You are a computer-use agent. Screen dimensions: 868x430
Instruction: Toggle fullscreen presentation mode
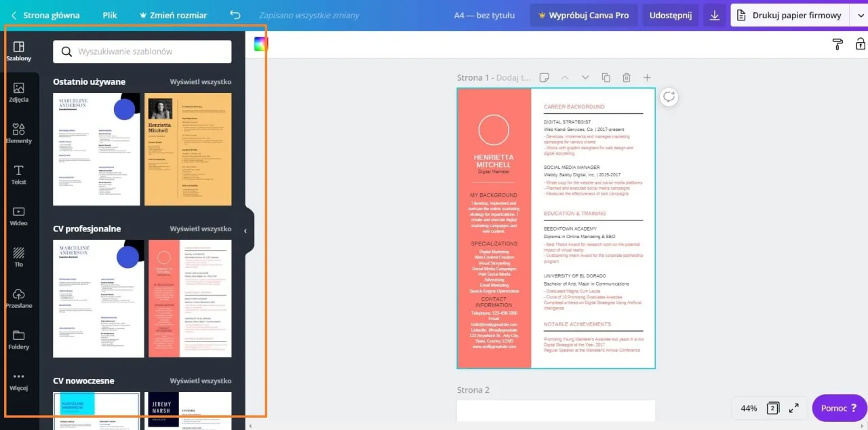click(794, 408)
